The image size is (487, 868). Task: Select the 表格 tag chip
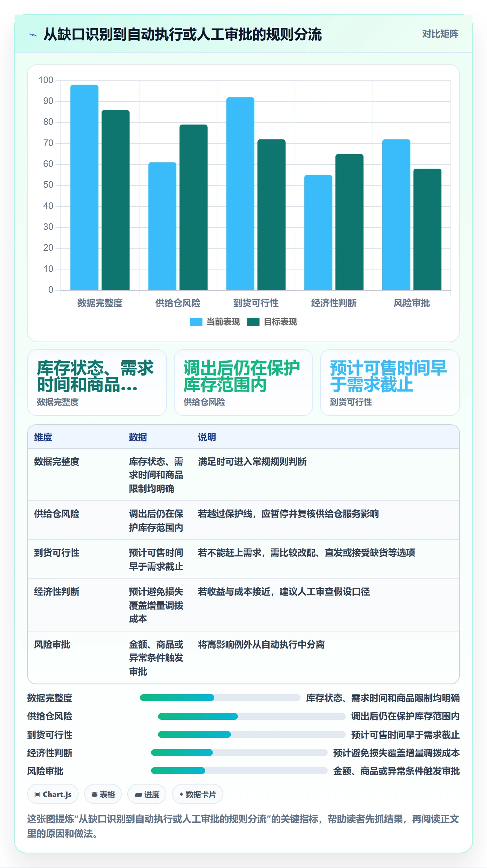tap(103, 794)
